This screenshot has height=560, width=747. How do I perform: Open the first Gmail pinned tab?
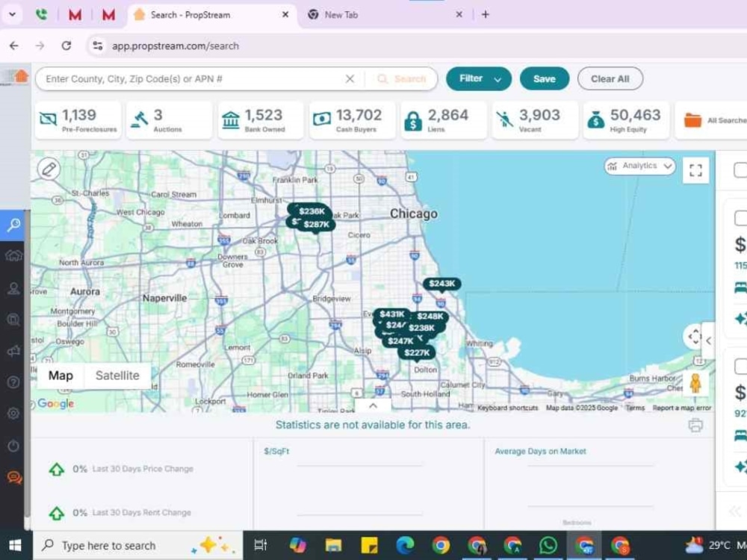tap(75, 15)
